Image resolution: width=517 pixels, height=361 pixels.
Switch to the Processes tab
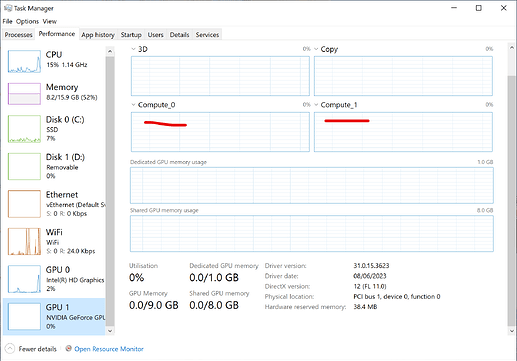coord(19,35)
